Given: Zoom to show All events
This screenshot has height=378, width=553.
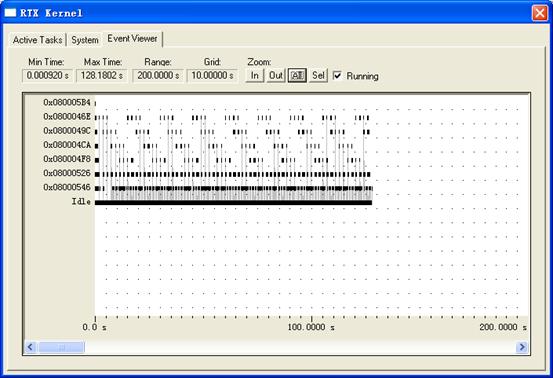Looking at the screenshot, I should [297, 75].
